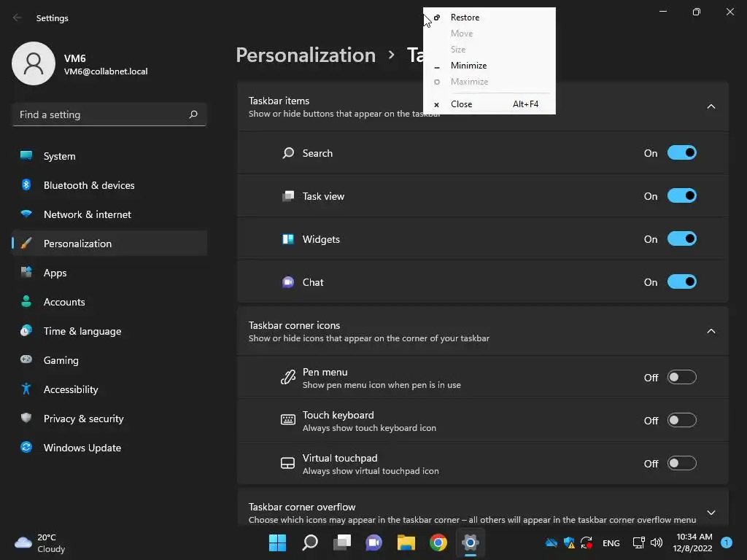747x560 pixels.
Task: Open Accounts settings category
Action: pyautogui.click(x=109, y=302)
